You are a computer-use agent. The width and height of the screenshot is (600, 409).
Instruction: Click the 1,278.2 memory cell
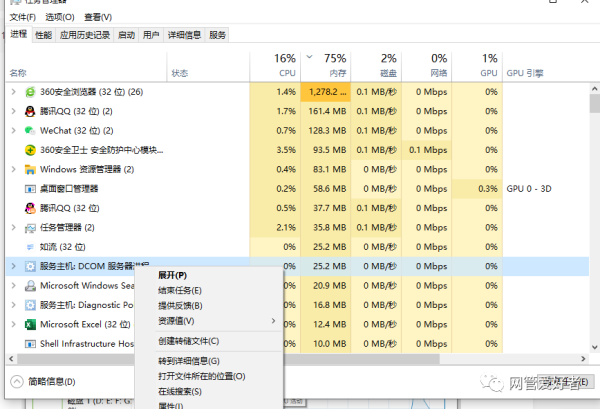pyautogui.click(x=326, y=92)
